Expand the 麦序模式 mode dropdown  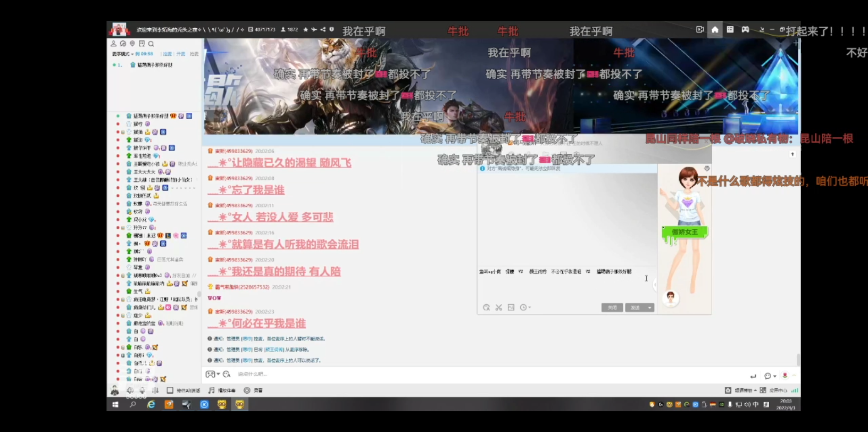[122, 54]
